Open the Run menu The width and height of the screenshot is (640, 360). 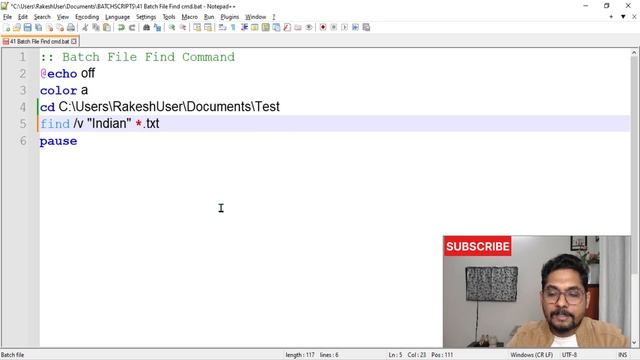pyautogui.click(x=209, y=17)
